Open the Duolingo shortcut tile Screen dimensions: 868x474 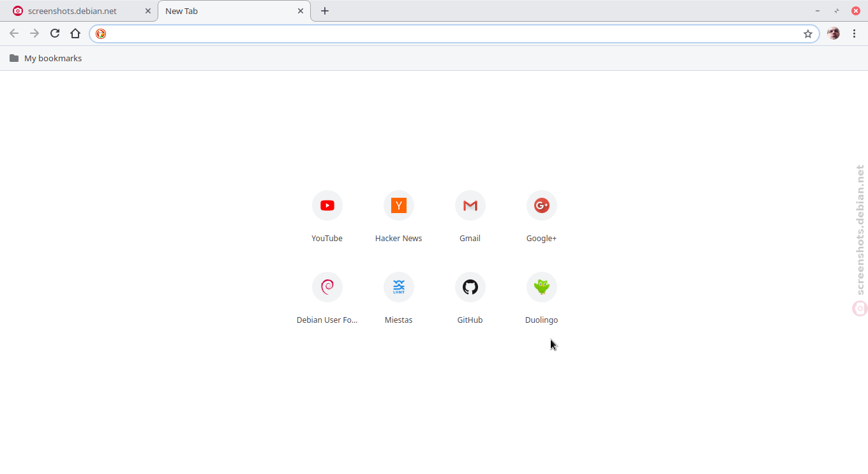click(541, 299)
